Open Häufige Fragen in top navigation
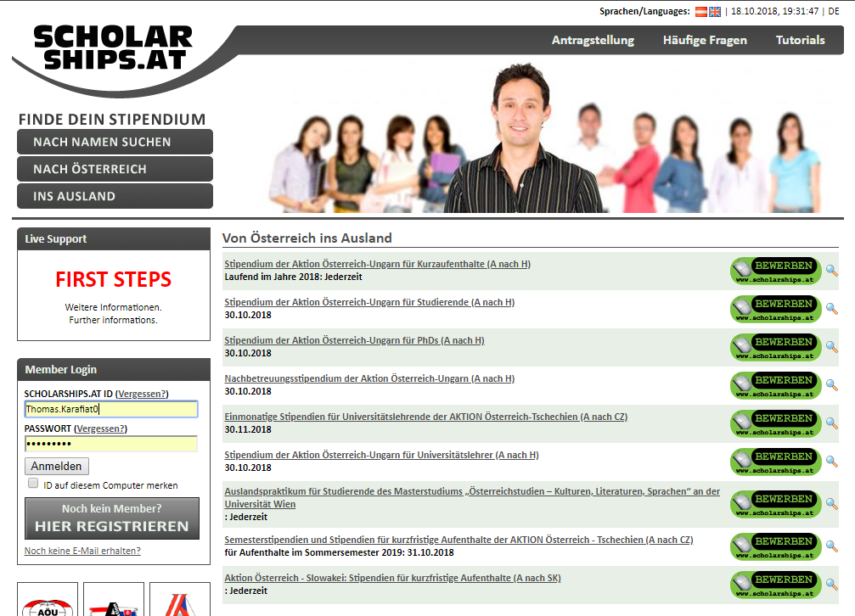Viewport: 855px width, 616px height. (x=705, y=40)
